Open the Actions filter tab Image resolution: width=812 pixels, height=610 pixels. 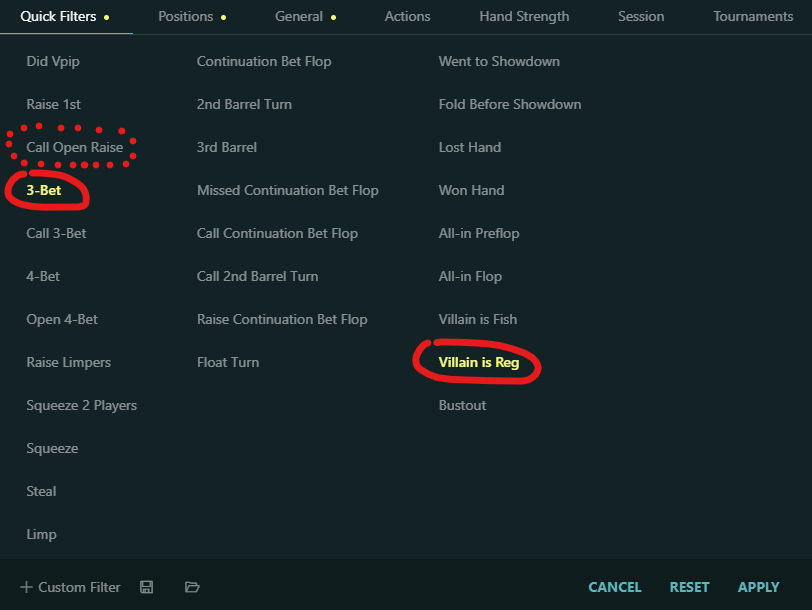[x=407, y=16]
